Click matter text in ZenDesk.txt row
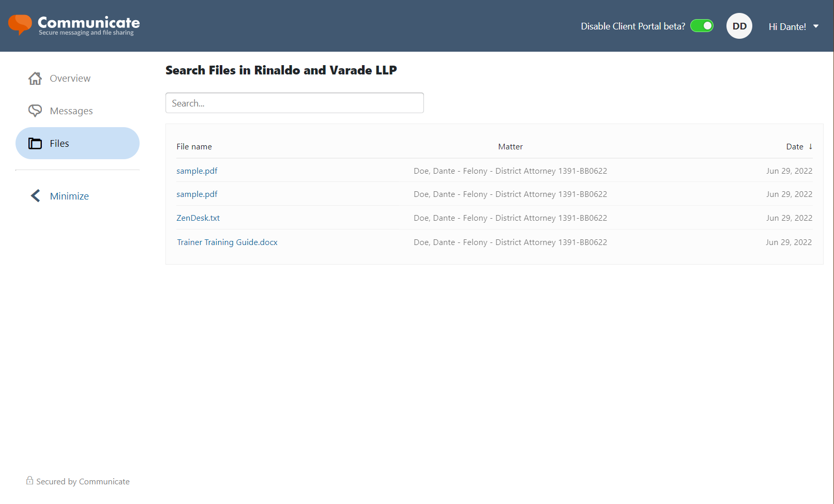 [x=510, y=218]
